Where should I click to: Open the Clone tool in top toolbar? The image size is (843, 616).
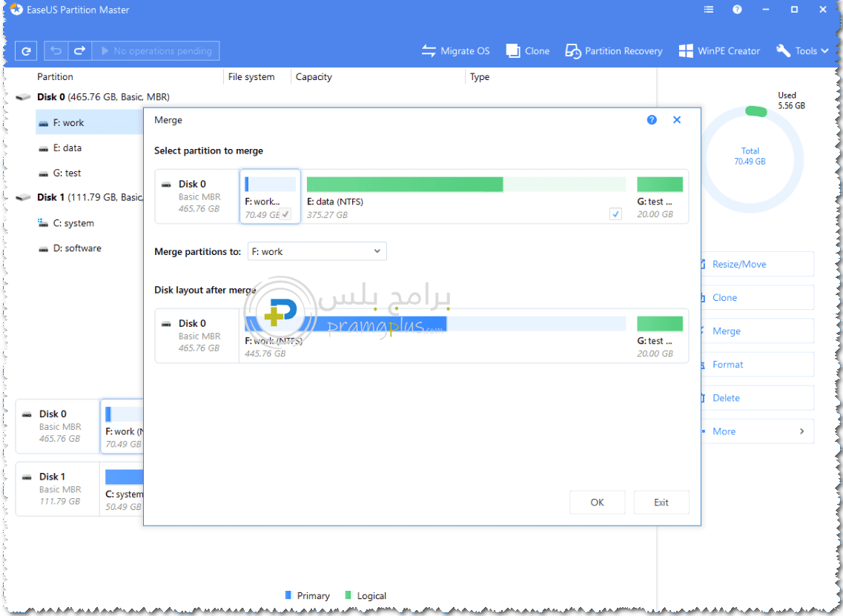[x=528, y=51]
